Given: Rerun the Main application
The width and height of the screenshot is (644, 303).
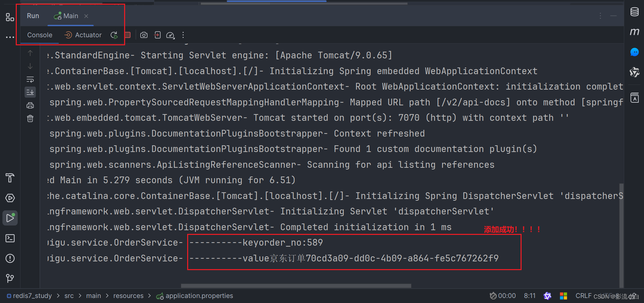Looking at the screenshot, I should 114,35.
